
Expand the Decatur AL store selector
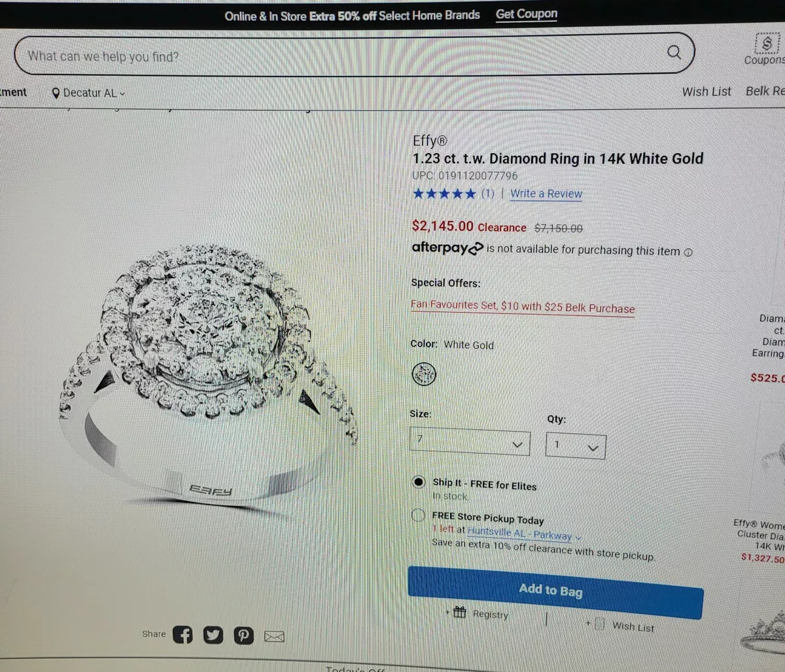(x=88, y=93)
